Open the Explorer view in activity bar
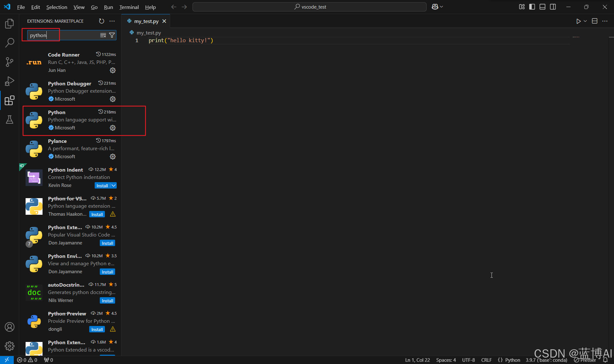Image resolution: width=614 pixels, height=364 pixels. 10,24
